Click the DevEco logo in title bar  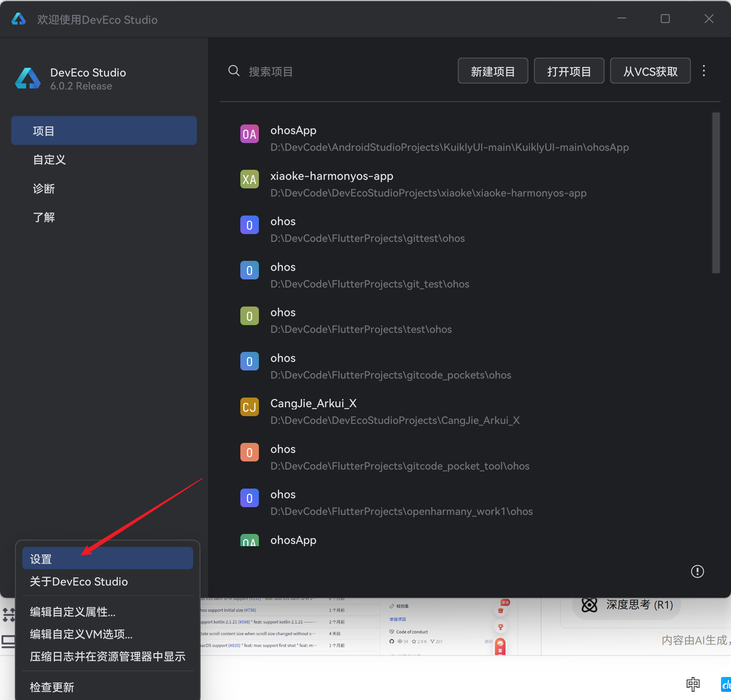pyautogui.click(x=19, y=19)
